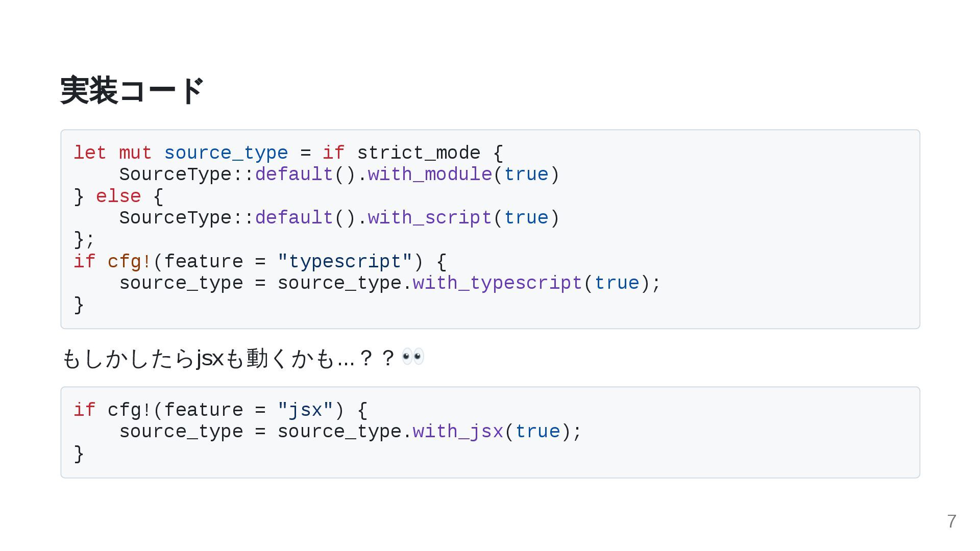Click the 'with_typescript' method call
980x551 pixels.
point(497,283)
